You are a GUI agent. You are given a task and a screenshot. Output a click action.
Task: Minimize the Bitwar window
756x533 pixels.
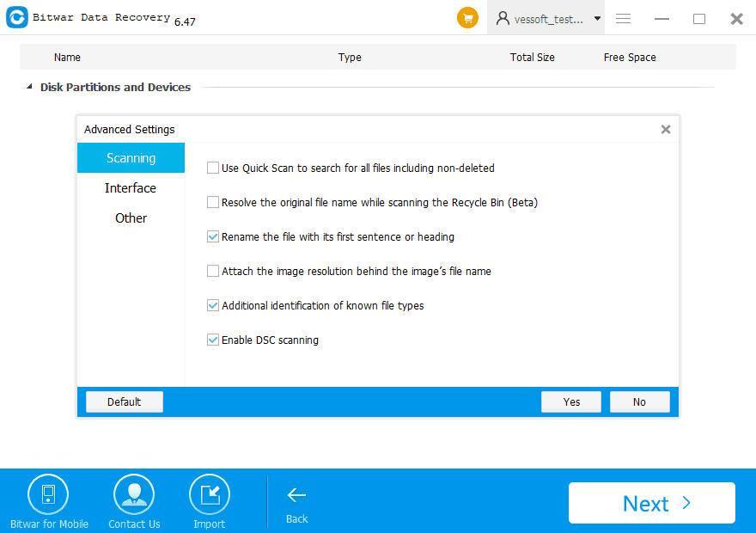click(661, 19)
